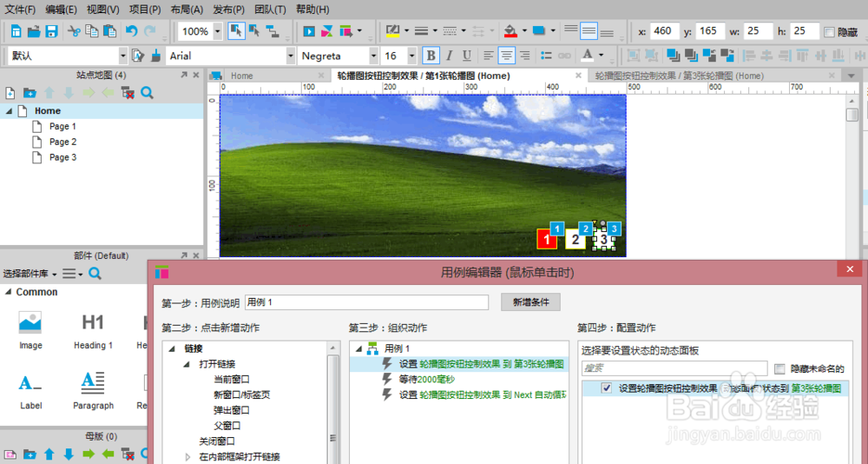This screenshot has height=464, width=868.
Task: Create a new file from the toolbar
Action: pos(16,31)
